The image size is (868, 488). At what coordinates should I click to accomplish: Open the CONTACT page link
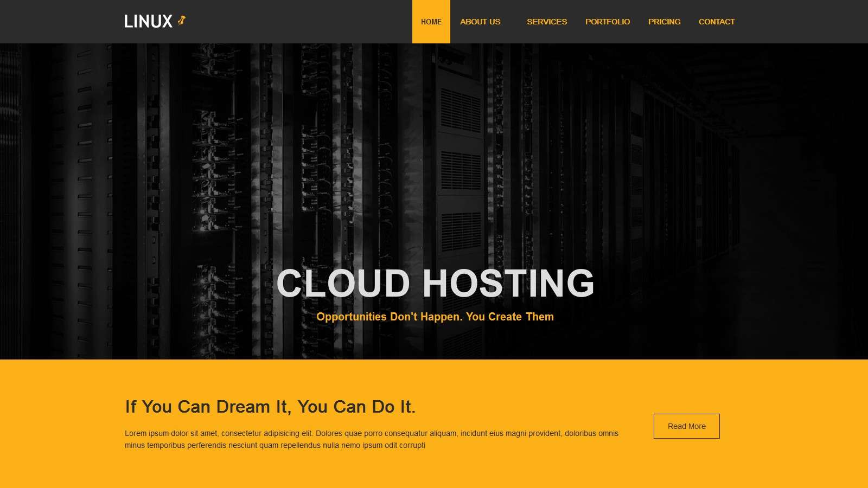[716, 22]
